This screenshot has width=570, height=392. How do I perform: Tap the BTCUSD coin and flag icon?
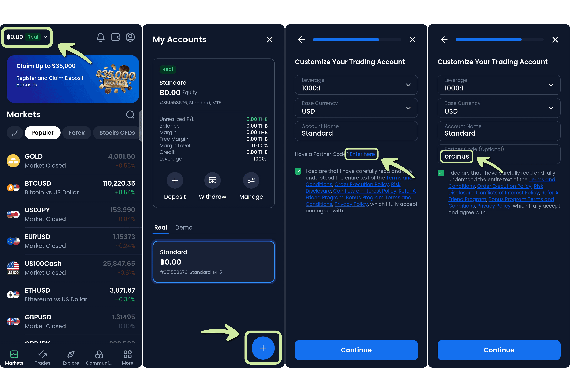pyautogui.click(x=13, y=188)
